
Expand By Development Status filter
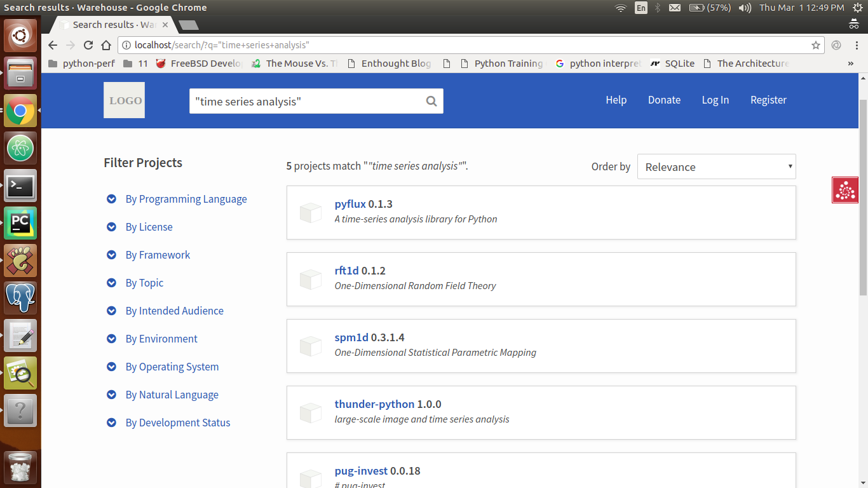click(x=168, y=423)
